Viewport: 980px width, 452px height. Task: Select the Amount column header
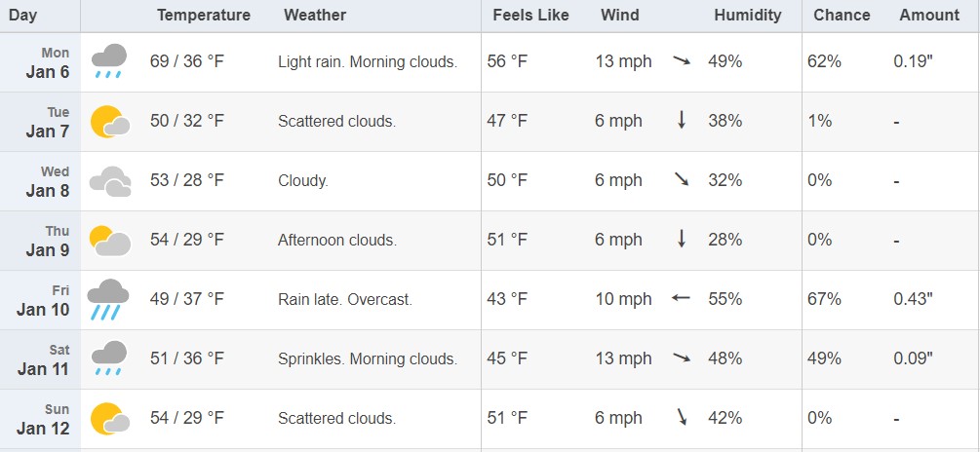[928, 15]
